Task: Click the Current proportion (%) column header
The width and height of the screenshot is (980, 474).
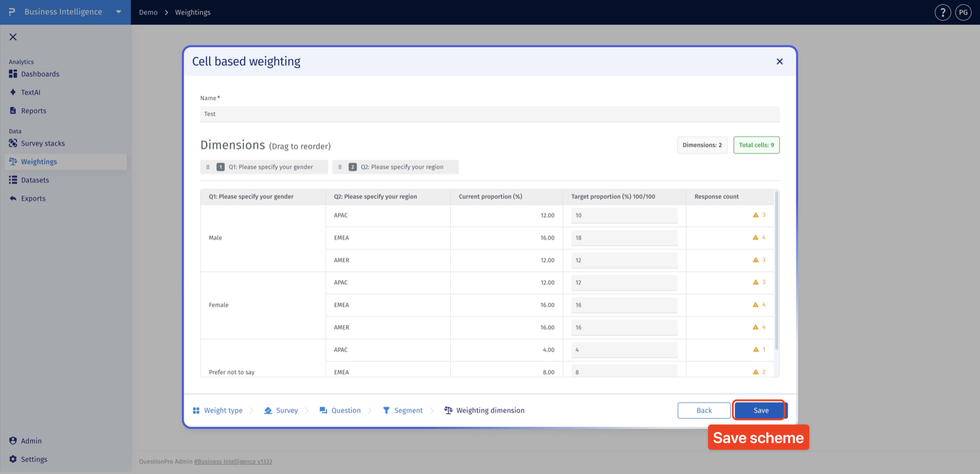Action: pos(491,197)
